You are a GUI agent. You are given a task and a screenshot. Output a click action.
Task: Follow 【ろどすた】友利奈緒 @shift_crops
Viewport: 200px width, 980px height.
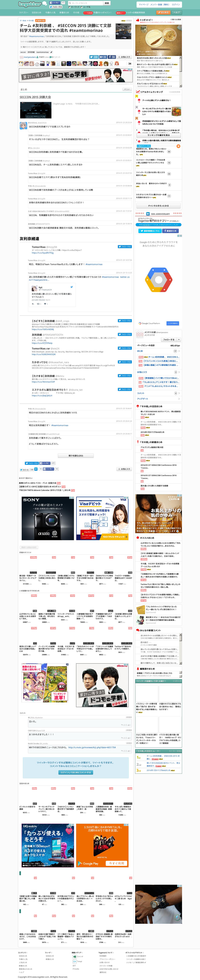pyautogui.click(x=125, y=321)
